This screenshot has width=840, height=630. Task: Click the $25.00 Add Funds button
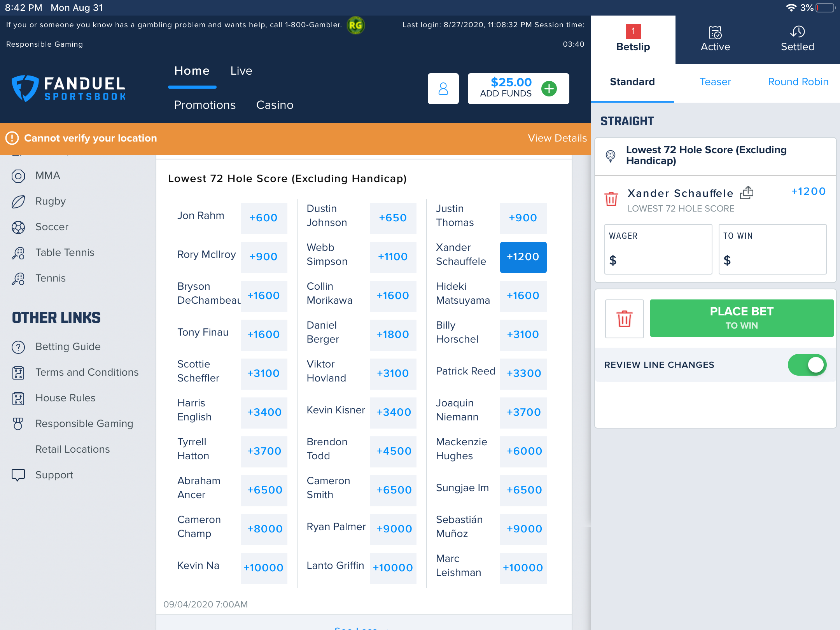pos(518,89)
